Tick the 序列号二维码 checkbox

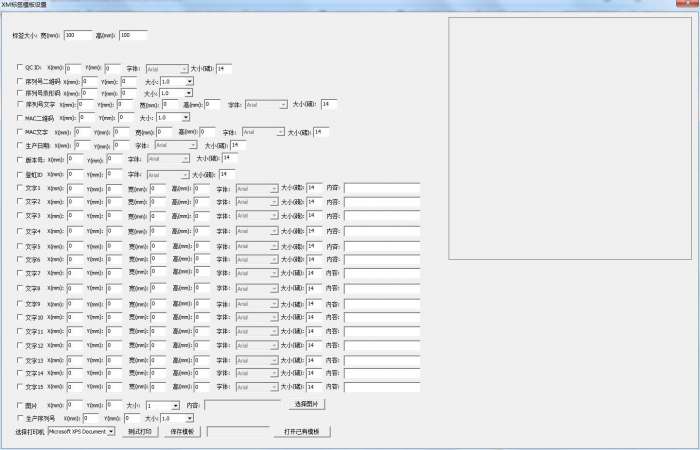click(x=19, y=81)
